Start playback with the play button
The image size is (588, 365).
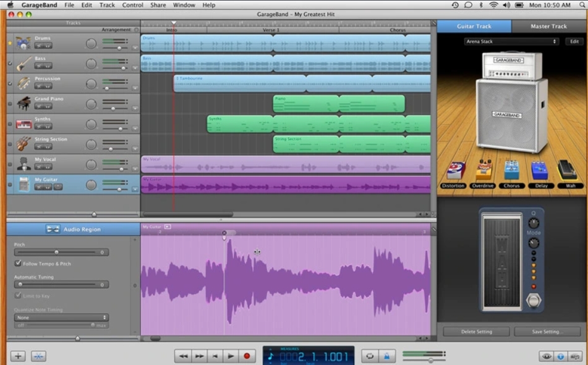231,356
